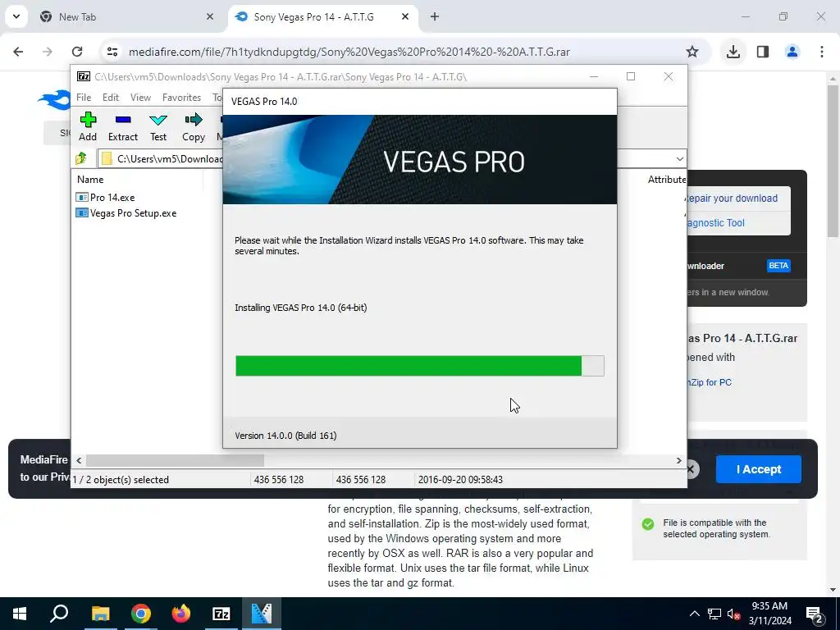Click the WinZip for PC link
840x630 pixels.
[x=710, y=382]
